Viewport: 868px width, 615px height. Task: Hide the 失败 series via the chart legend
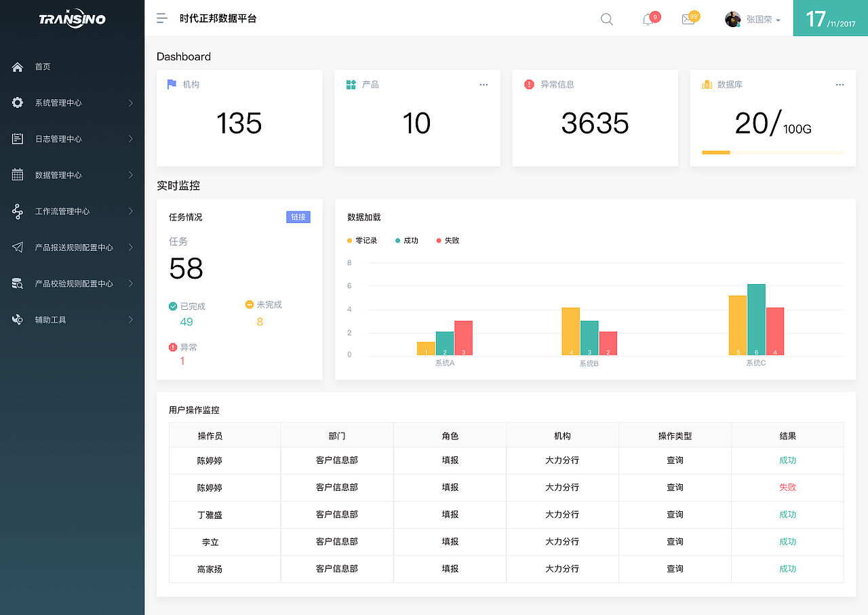[446, 240]
